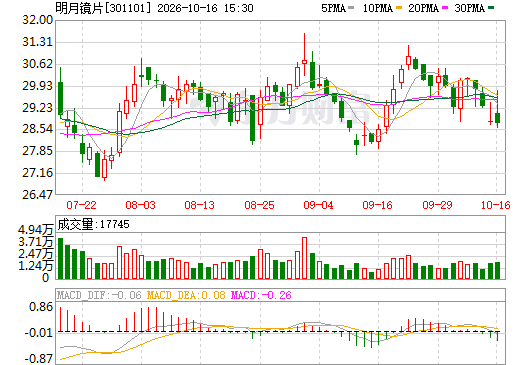This screenshot has width=520, height=365.
Task: Click volume axis label 4.94万
Action: pos(36,230)
